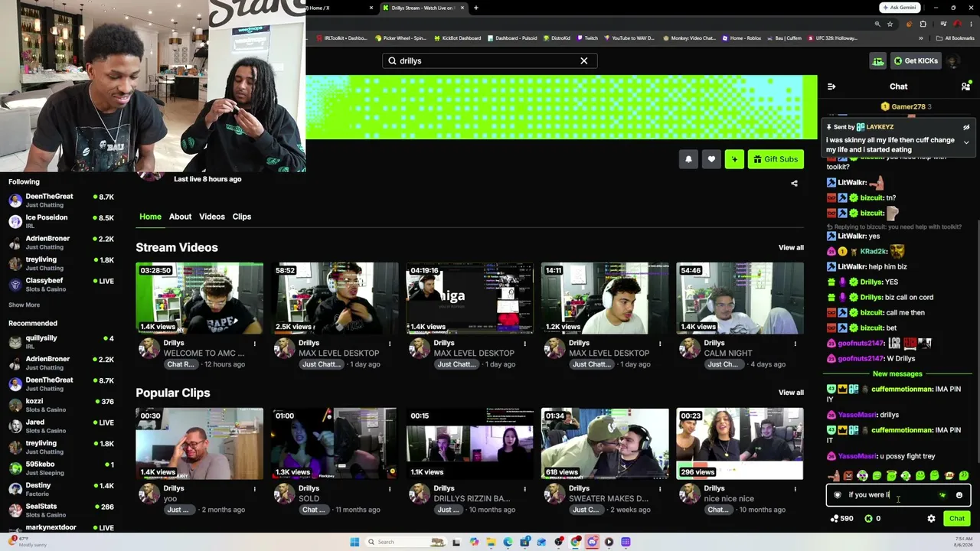Open KickBot Dashboard bookmark
The image size is (980, 551).
458,38
